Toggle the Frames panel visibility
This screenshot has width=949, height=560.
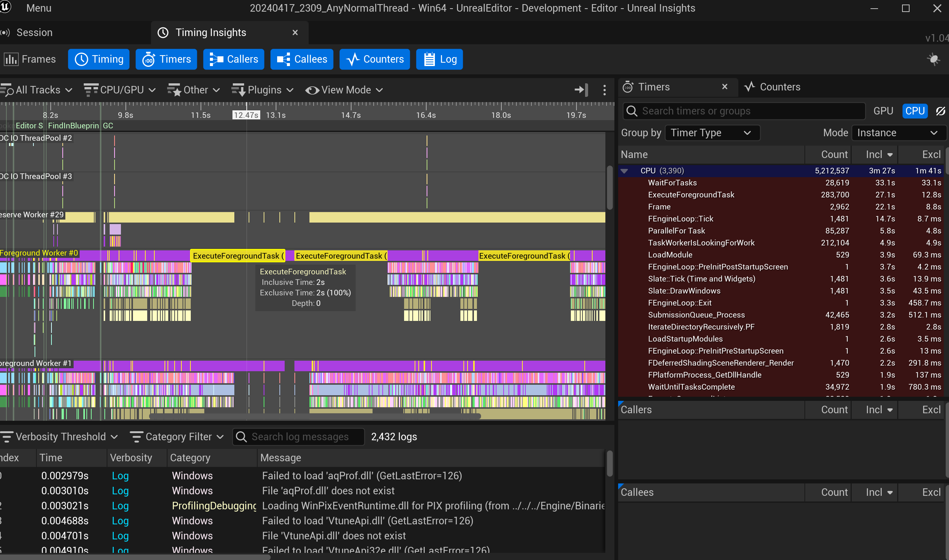click(29, 59)
